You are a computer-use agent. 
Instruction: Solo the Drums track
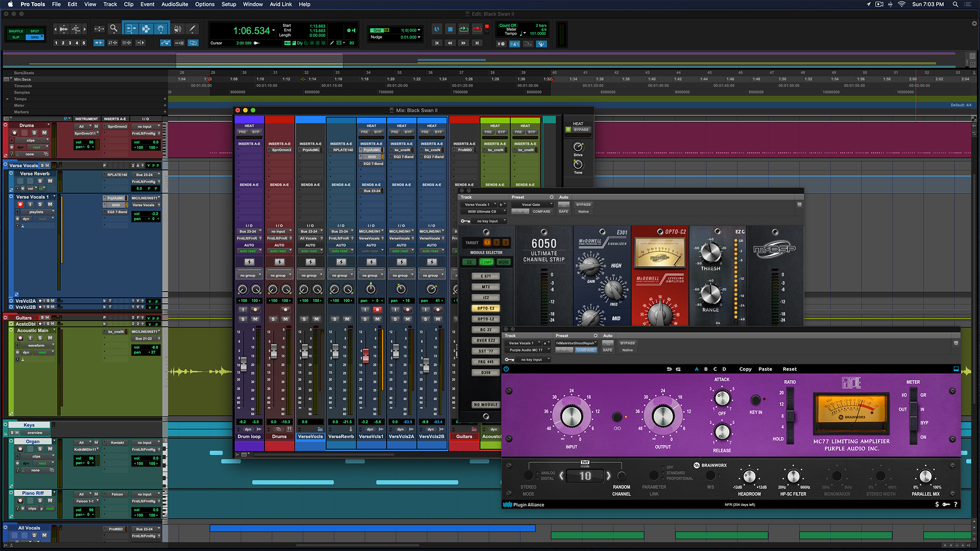click(x=34, y=133)
